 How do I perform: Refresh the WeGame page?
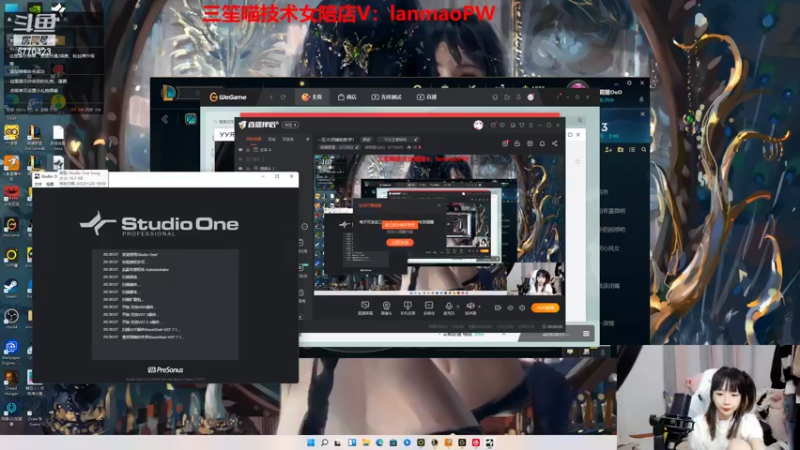point(283,97)
